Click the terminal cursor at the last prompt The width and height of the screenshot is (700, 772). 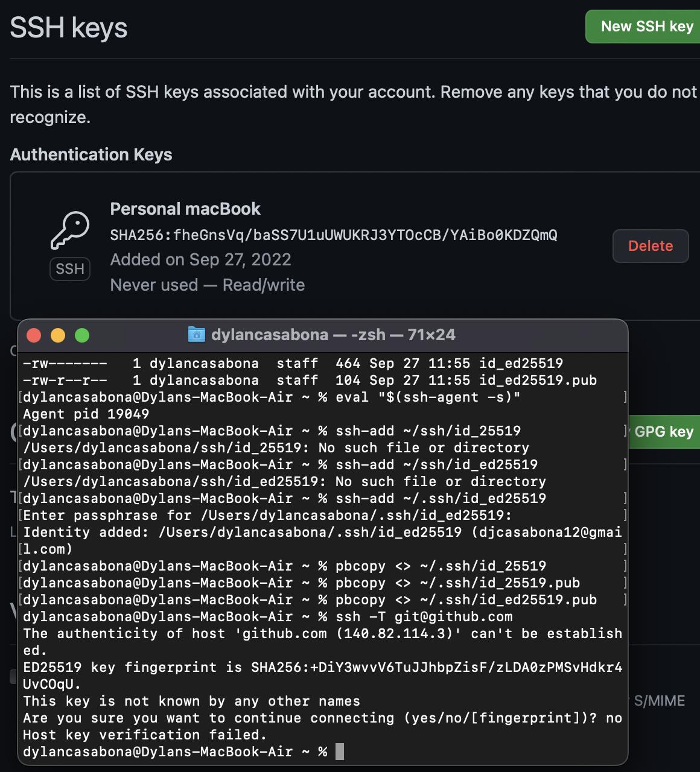pyautogui.click(x=340, y=751)
